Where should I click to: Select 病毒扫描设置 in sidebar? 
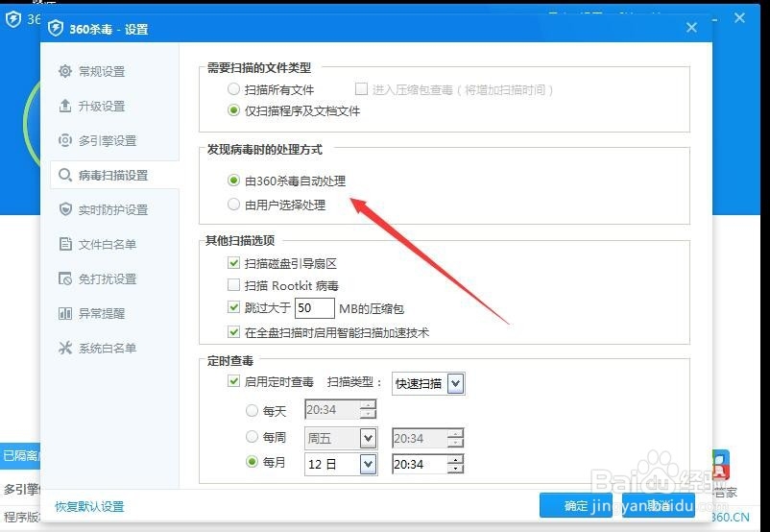[113, 176]
